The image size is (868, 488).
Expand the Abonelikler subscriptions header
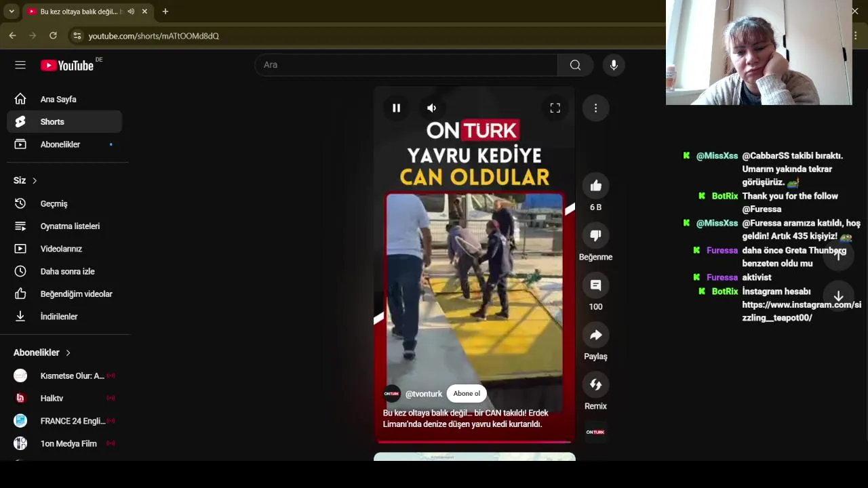pos(42,352)
